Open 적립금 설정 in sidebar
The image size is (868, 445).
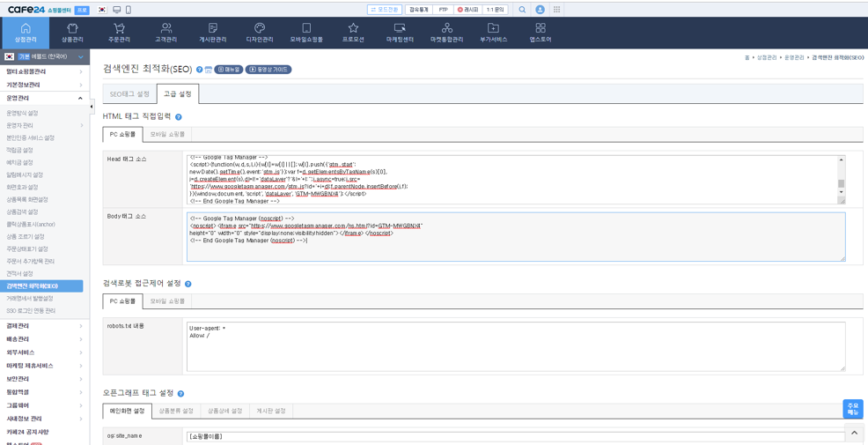[19, 150]
